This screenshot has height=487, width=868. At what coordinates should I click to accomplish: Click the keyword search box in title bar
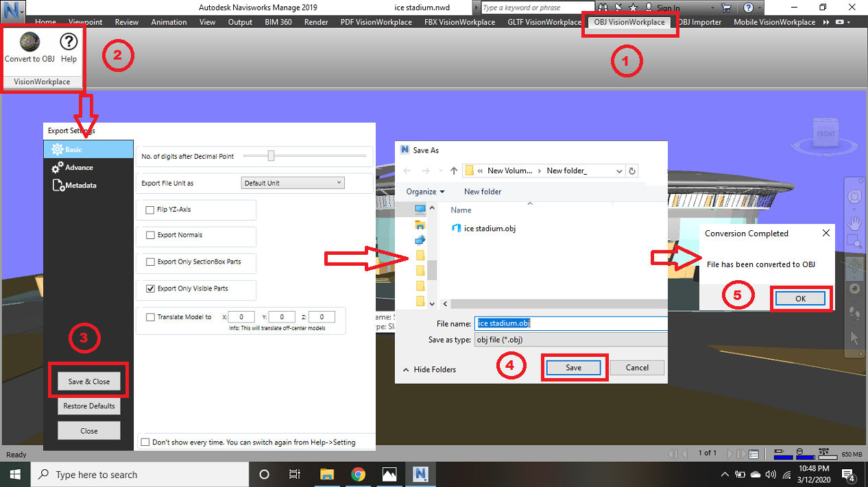tap(536, 8)
